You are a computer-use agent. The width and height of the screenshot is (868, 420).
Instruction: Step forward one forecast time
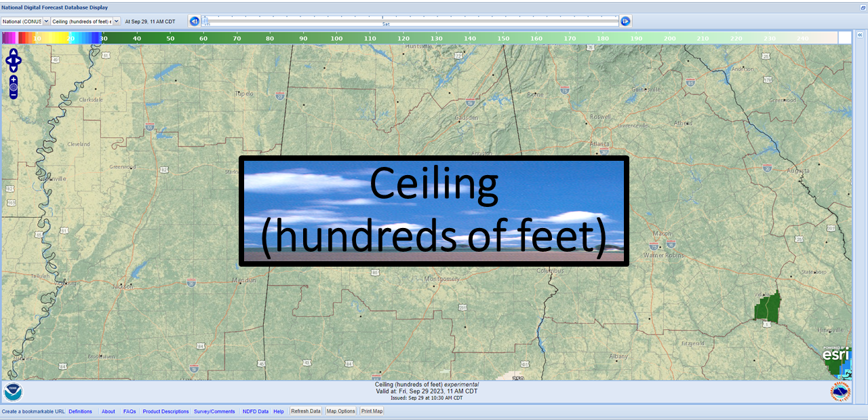625,21
